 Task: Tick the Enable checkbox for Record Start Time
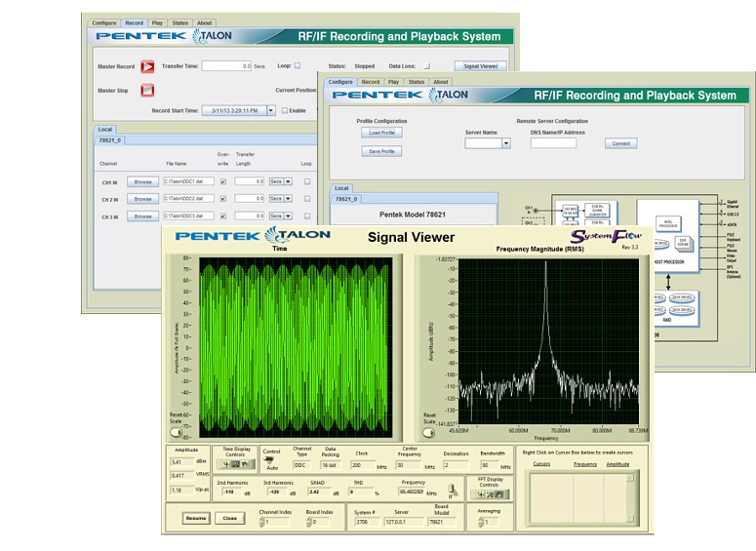point(285,110)
